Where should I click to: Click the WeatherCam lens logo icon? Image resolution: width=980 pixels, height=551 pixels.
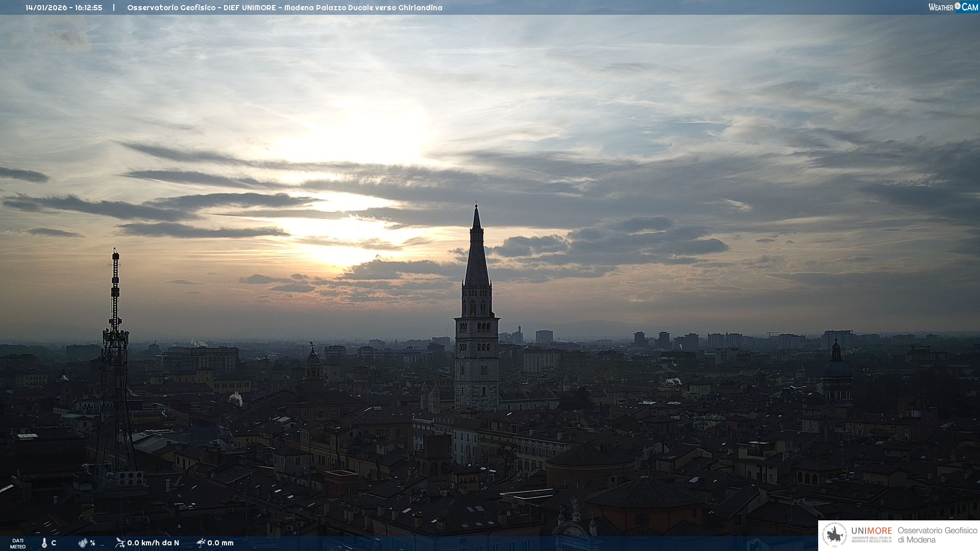[x=958, y=6]
